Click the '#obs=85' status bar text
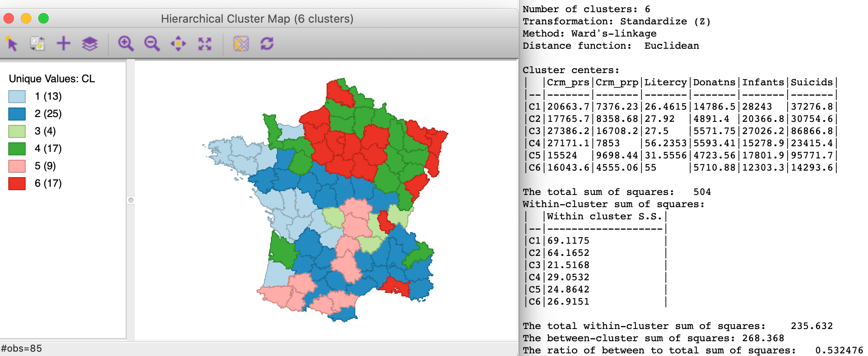Viewport: 868px width, 356px height. 21,349
